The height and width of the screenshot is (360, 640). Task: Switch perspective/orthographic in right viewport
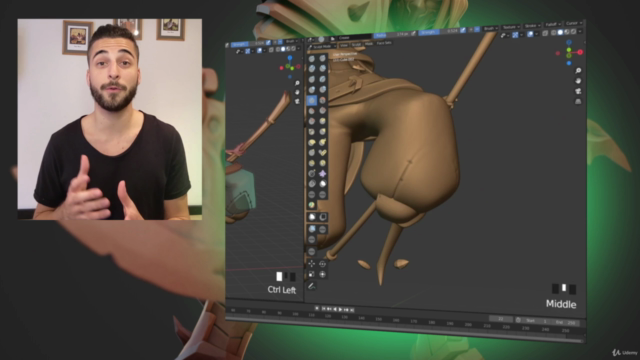(x=578, y=101)
